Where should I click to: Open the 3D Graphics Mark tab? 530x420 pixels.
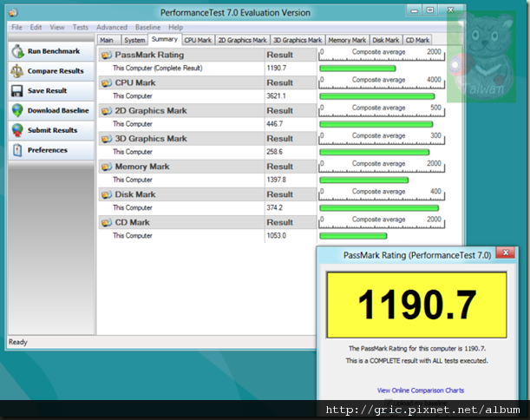pyautogui.click(x=298, y=40)
